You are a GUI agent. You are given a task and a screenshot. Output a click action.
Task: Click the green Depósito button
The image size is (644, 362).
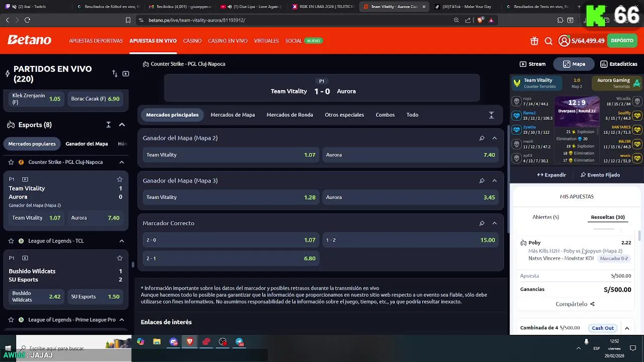tap(622, 41)
